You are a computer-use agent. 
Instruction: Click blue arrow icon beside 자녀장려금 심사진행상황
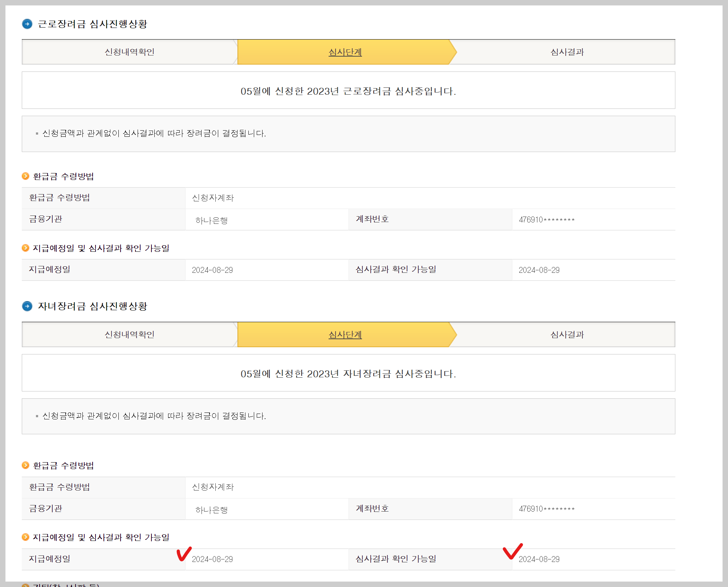tap(27, 306)
